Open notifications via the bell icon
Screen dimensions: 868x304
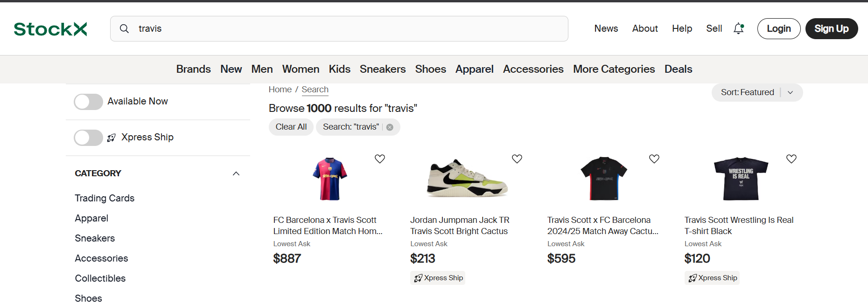click(738, 28)
